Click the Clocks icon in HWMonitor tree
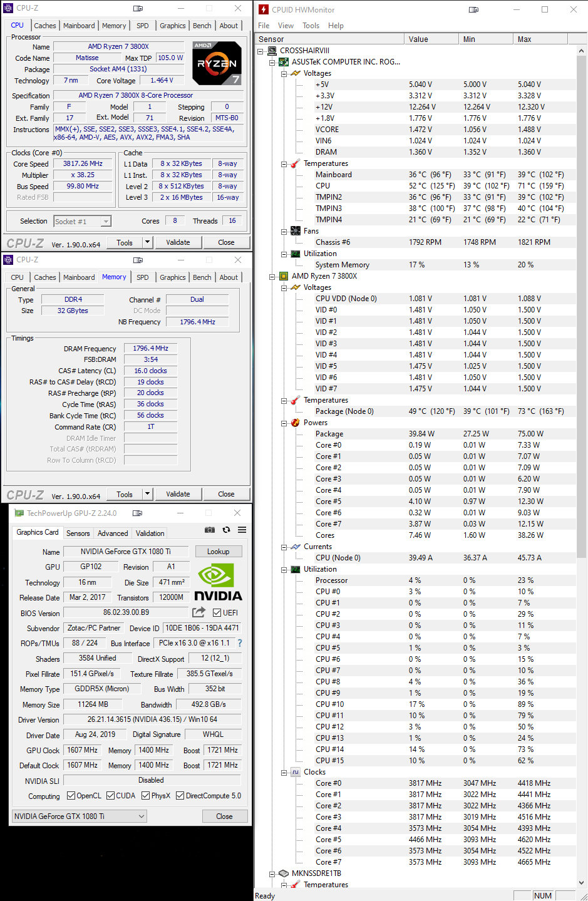The image size is (588, 901). 296,772
